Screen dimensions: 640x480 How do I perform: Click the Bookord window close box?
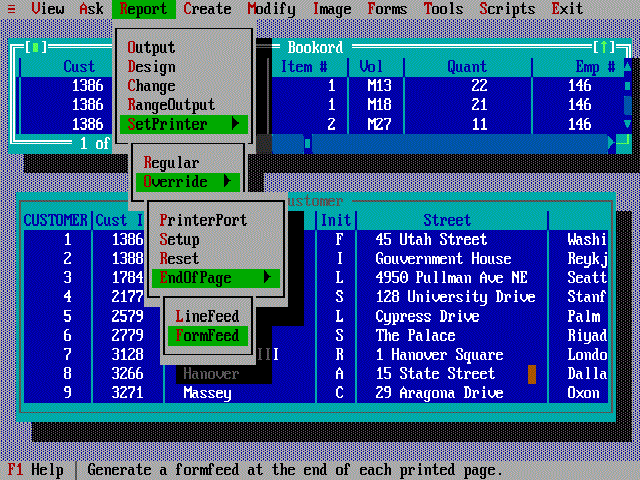click(x=36, y=47)
